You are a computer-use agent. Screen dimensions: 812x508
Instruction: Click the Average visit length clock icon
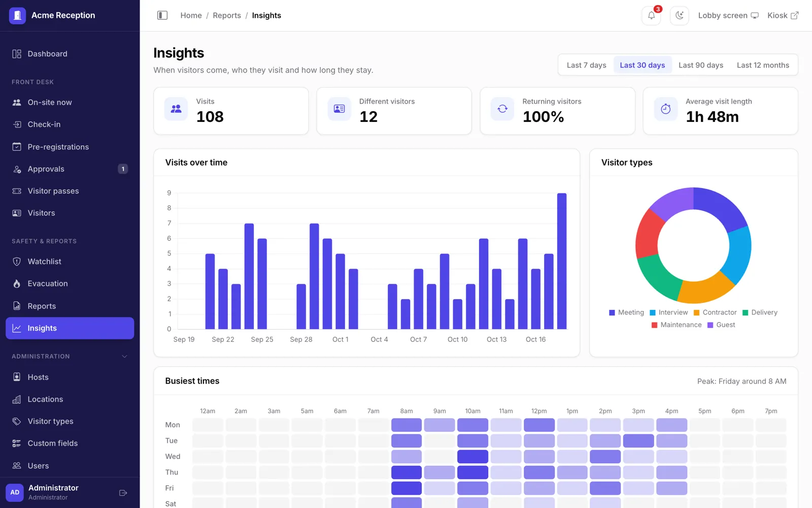tap(666, 109)
